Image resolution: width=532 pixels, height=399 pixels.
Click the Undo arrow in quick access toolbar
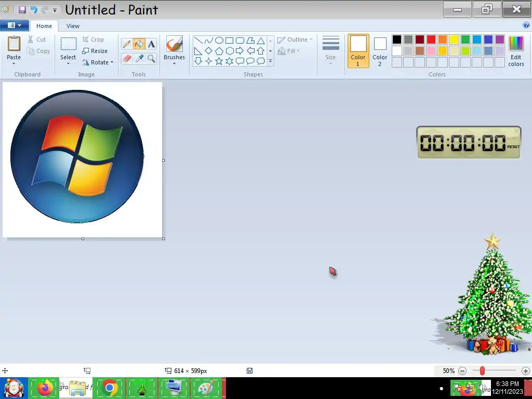click(x=34, y=9)
